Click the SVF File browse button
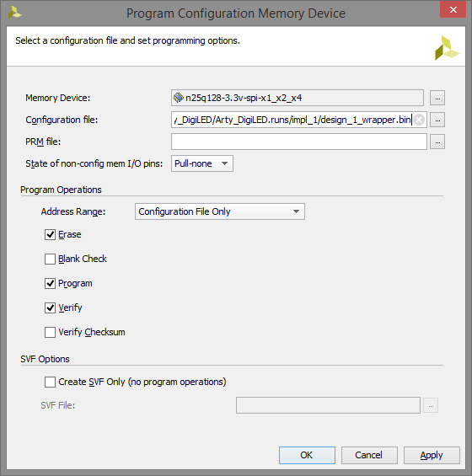This screenshot has width=472, height=476. tap(431, 405)
